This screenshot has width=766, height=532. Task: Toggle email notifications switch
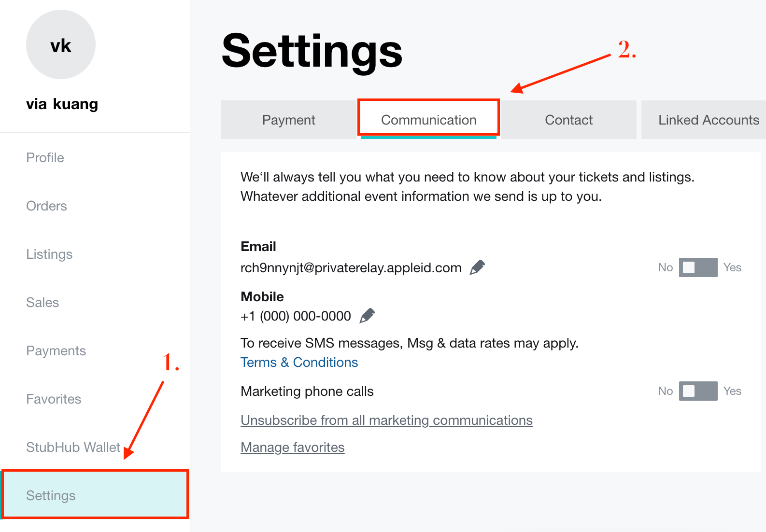coord(698,267)
